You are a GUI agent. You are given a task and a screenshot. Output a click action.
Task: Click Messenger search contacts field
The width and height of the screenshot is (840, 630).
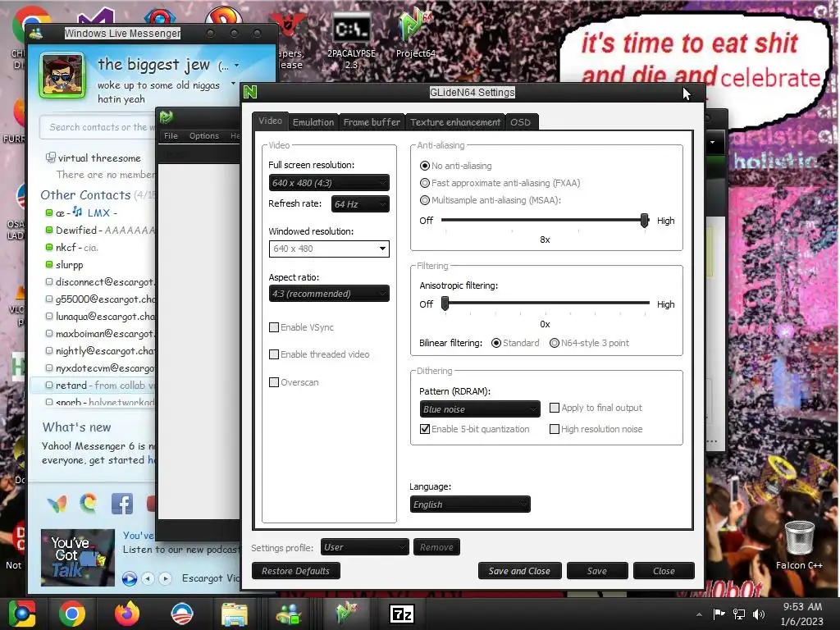point(98,127)
